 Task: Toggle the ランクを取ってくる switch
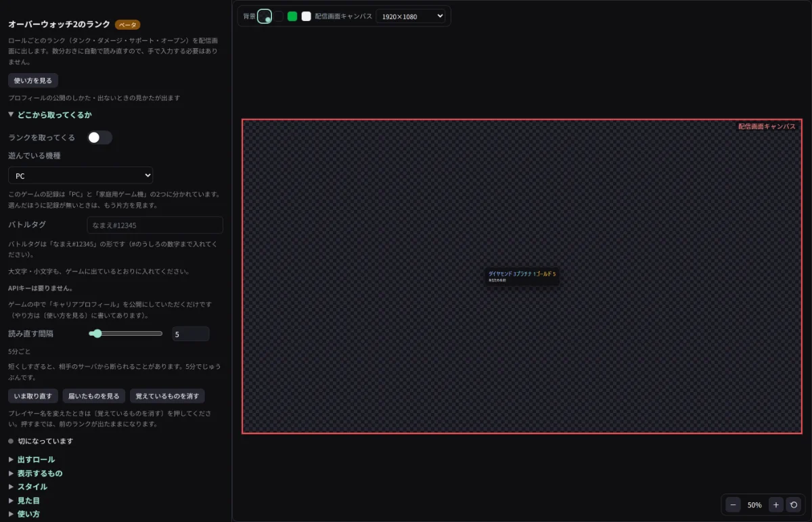click(99, 137)
